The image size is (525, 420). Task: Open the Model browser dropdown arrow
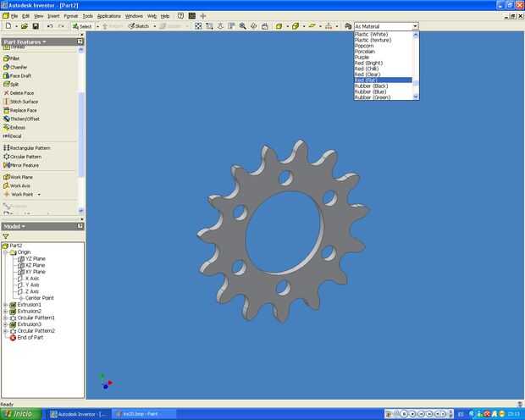(24, 226)
